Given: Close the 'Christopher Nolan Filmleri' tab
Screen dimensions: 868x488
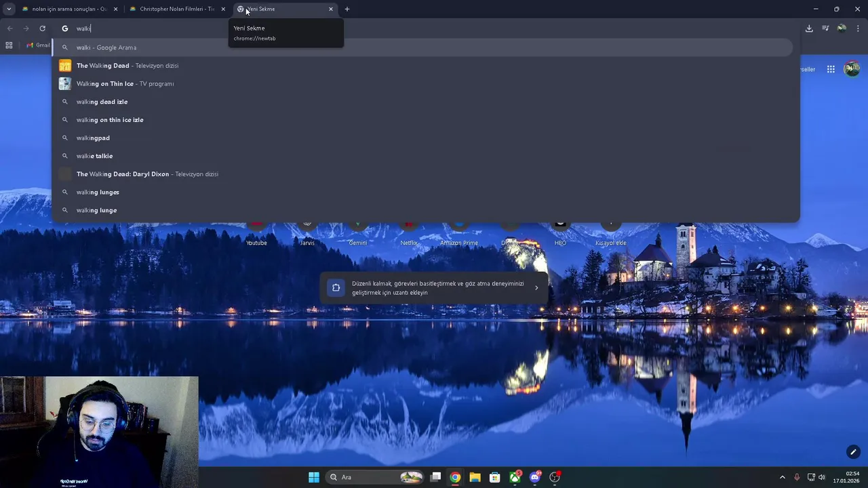Looking at the screenshot, I should click(x=223, y=9).
